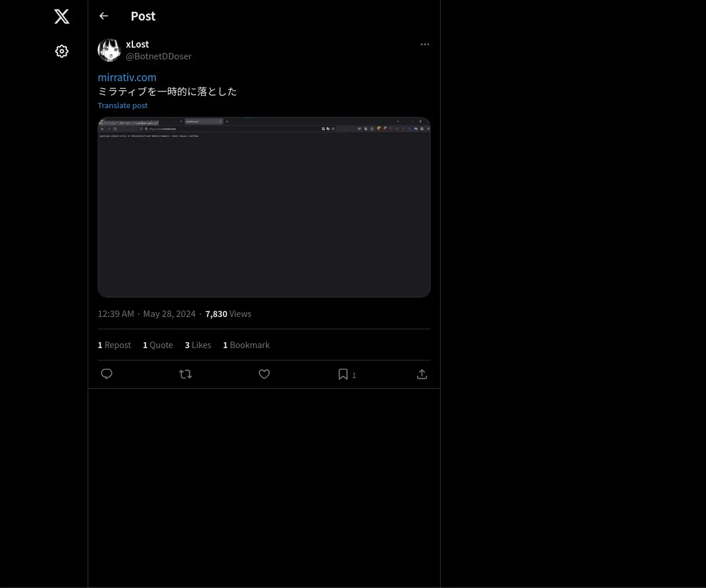Open the xLost display name
Viewport: 706px width, 588px height.
[137, 44]
